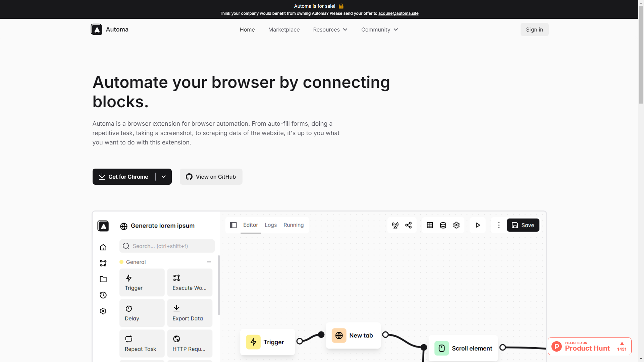
Task: Go to the Home nav item
Action: tap(247, 29)
